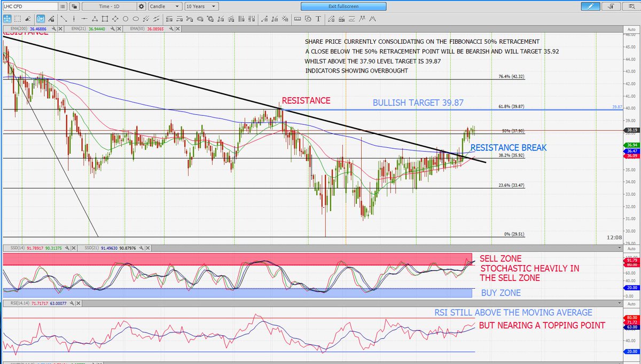The height and width of the screenshot is (364, 641).
Task: Open EMA(21) indicator settings wrench
Action: pos(113,28)
